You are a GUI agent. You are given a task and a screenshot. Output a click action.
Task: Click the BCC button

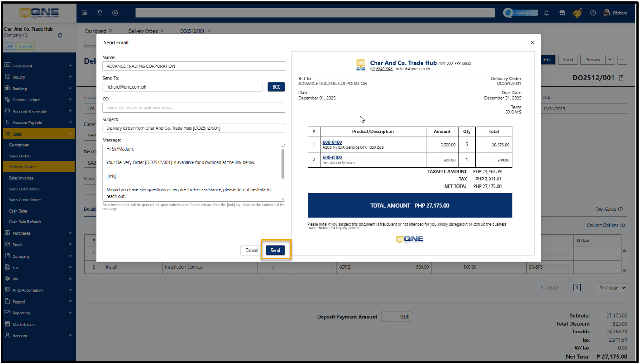(x=276, y=87)
